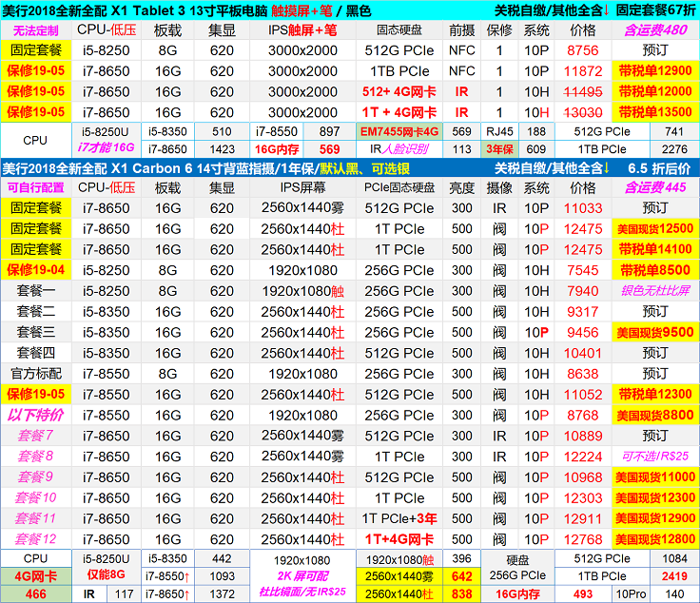Click price 10889
This screenshot has width=700, height=603.
tap(583, 436)
